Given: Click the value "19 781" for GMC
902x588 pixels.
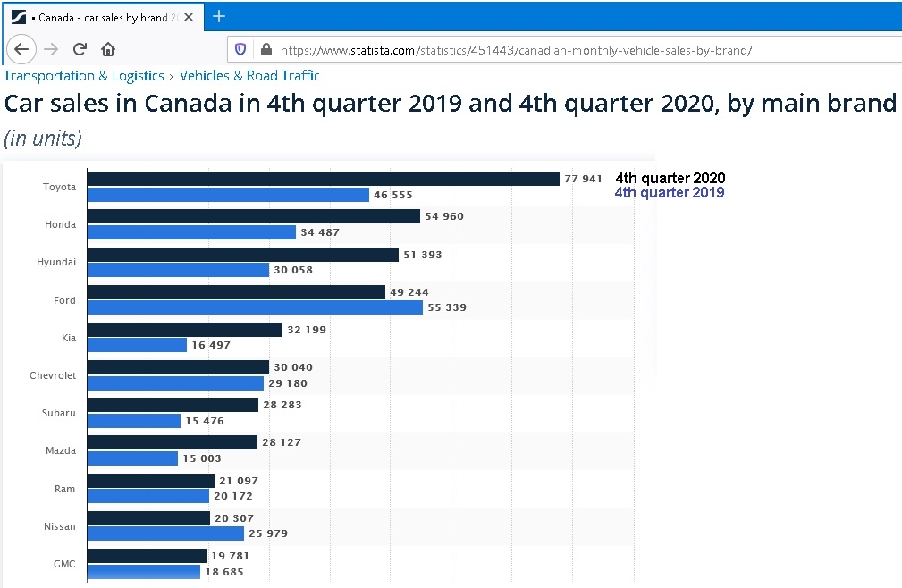Looking at the screenshot, I should click(230, 556).
